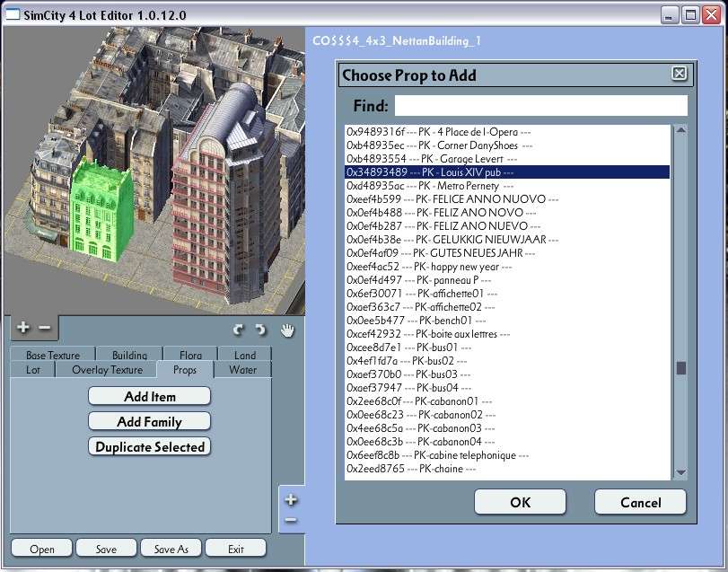
Task: Click the side panel minus button
Action: pos(291,520)
